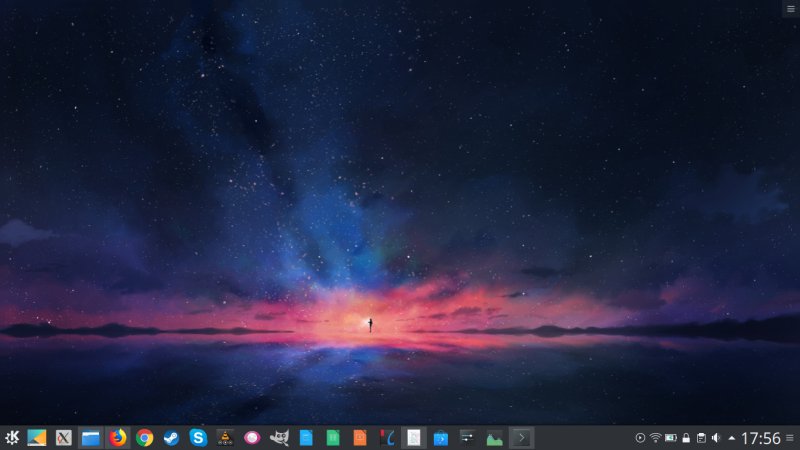Open the clipboard tray icon
This screenshot has width=800, height=450.
coord(702,438)
